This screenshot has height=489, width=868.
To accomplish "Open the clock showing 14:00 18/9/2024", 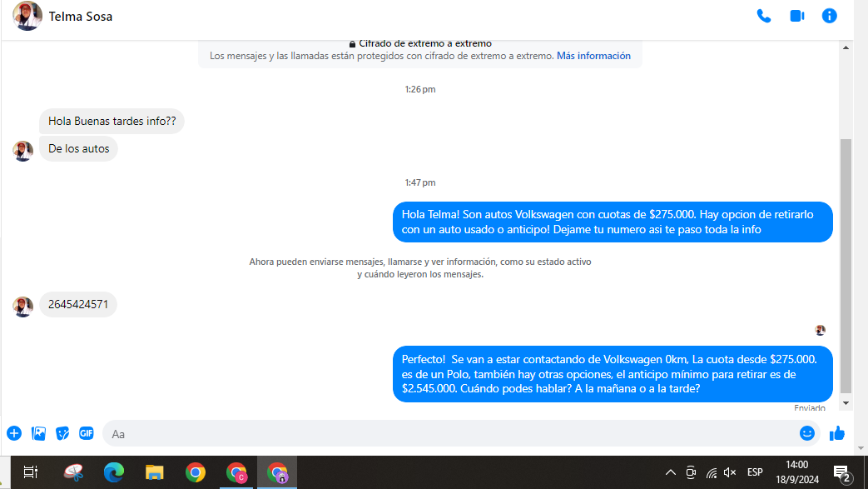I will coord(797,472).
